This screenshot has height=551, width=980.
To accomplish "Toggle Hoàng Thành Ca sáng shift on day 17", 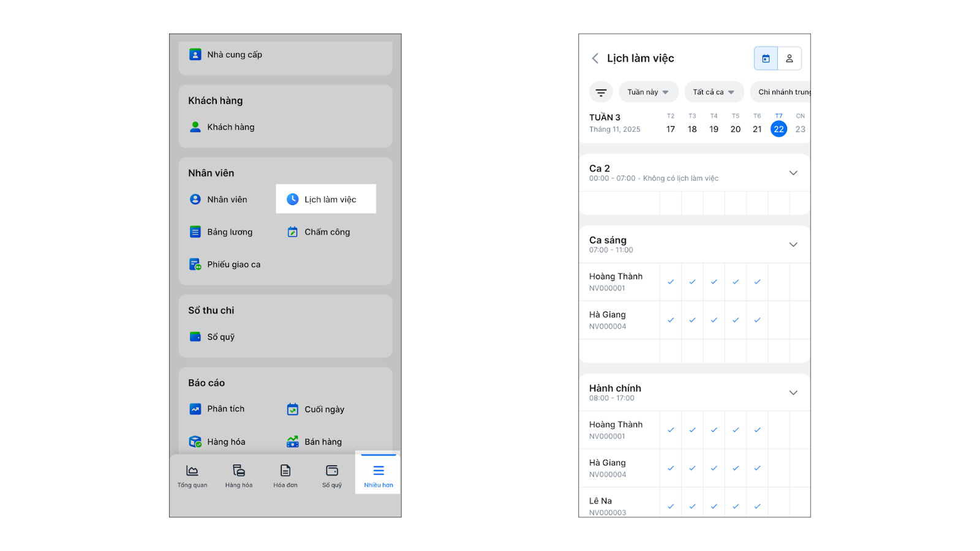I will (x=671, y=282).
